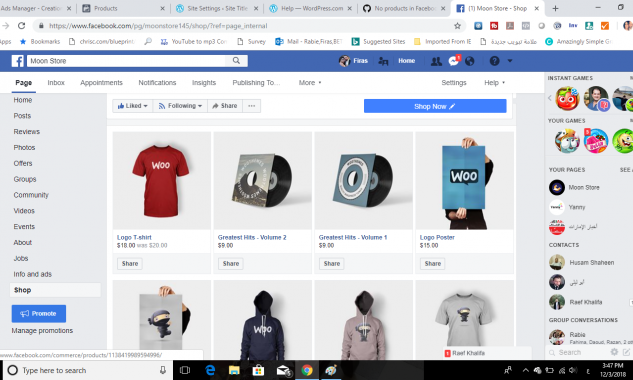
Task: Open the Publishing Tools tab
Action: 256,83
